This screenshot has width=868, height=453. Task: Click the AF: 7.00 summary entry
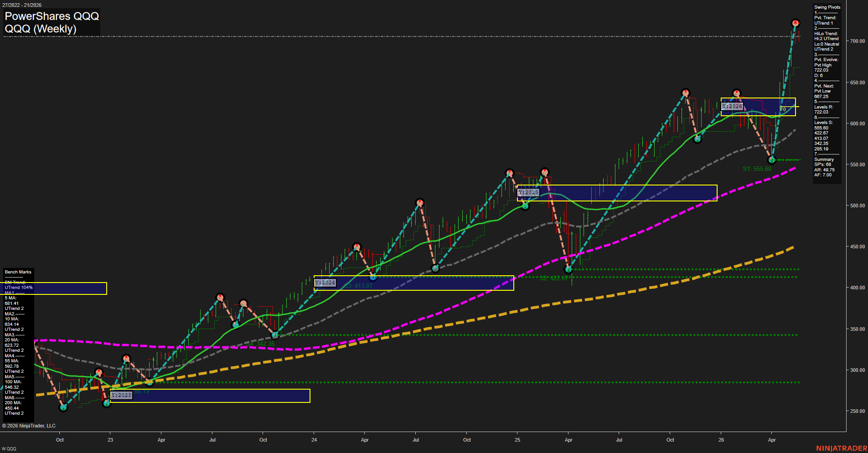[823, 175]
